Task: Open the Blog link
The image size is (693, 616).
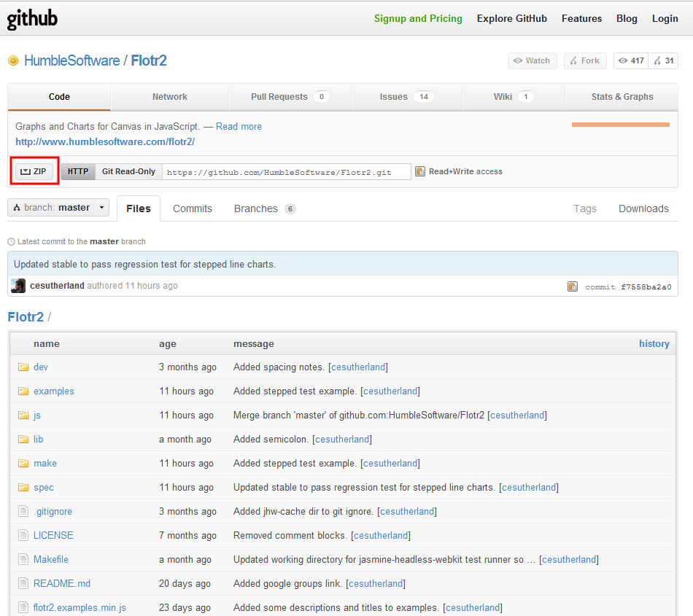Action: 627,18
